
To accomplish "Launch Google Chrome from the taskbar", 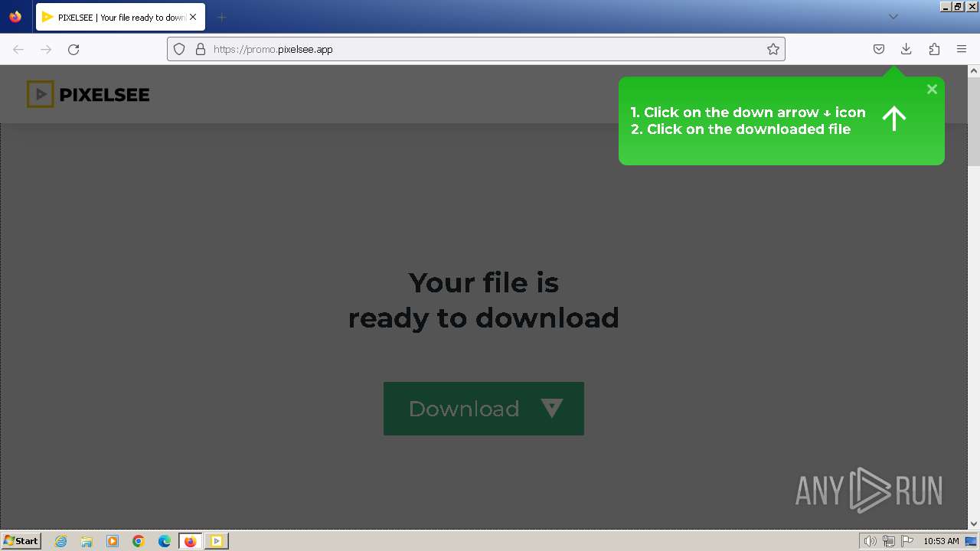I will tap(139, 541).
